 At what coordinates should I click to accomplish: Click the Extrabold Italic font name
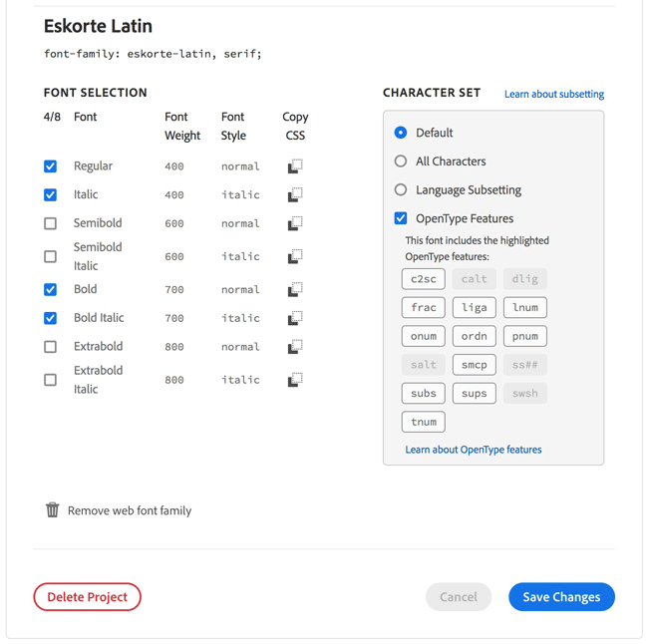pyautogui.click(x=99, y=380)
